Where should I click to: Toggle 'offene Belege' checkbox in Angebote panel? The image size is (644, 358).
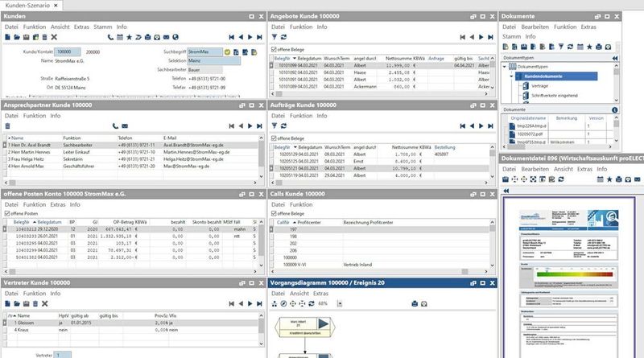tap(275, 49)
